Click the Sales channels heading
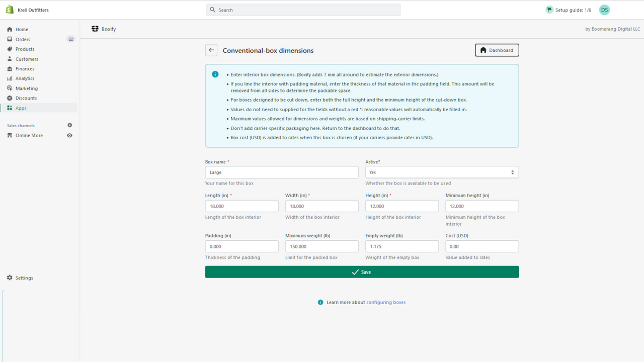The height and width of the screenshot is (362, 644). [21, 126]
